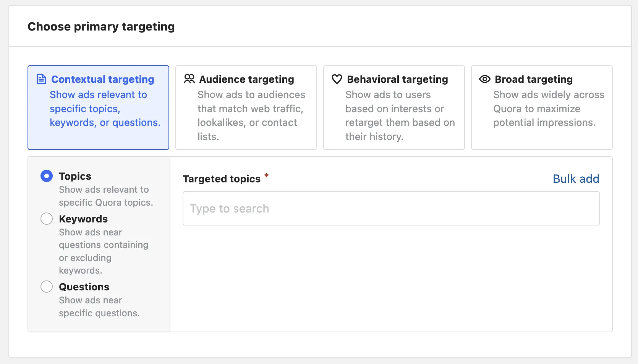Screen dimensions: 638x364
Task: Click the Choose primary targeting heading
Action: point(101,26)
